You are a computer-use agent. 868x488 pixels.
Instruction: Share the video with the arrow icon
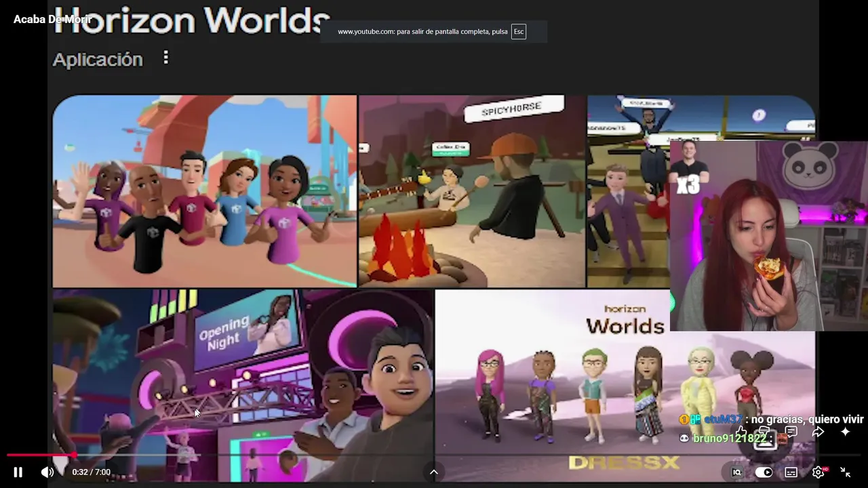(x=818, y=432)
